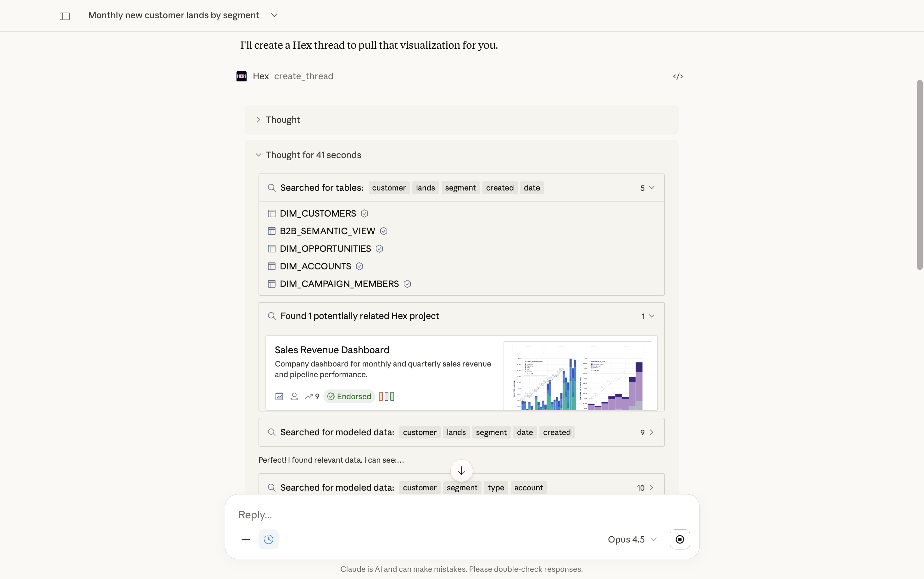Screen dimensions: 924x579
Task: Expand modeled data search with 9 results
Action: coord(651,432)
